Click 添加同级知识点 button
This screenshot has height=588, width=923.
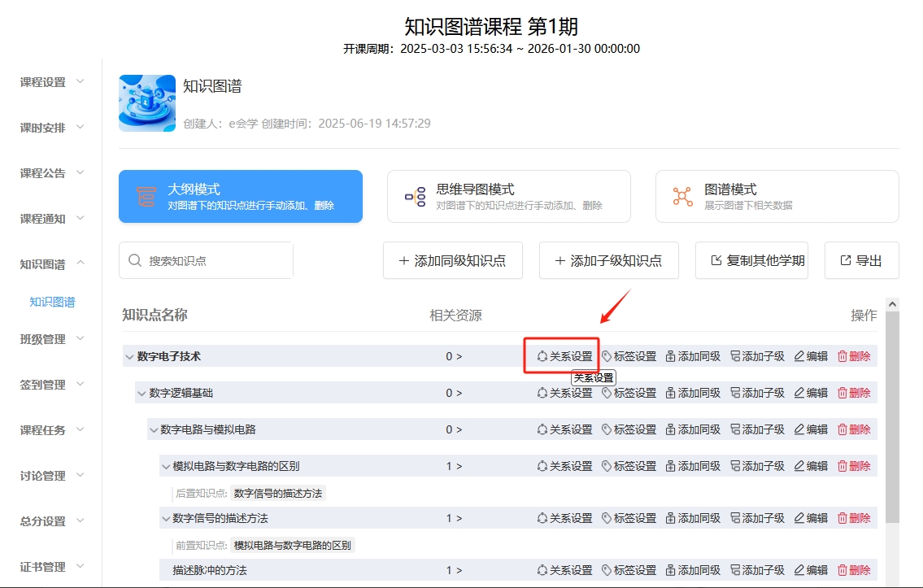pyautogui.click(x=452, y=260)
